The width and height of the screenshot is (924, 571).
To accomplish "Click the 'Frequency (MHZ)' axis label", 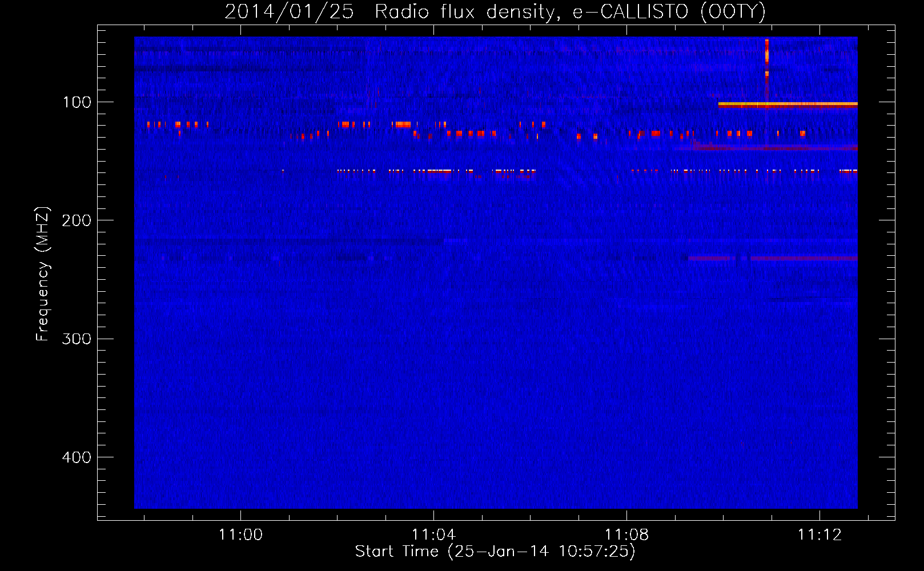I will click(43, 274).
